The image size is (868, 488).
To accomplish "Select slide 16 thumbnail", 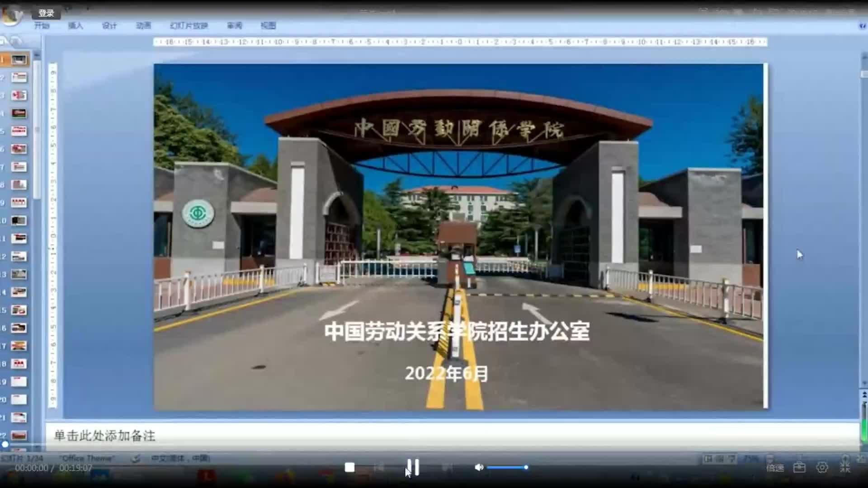I will (x=19, y=328).
